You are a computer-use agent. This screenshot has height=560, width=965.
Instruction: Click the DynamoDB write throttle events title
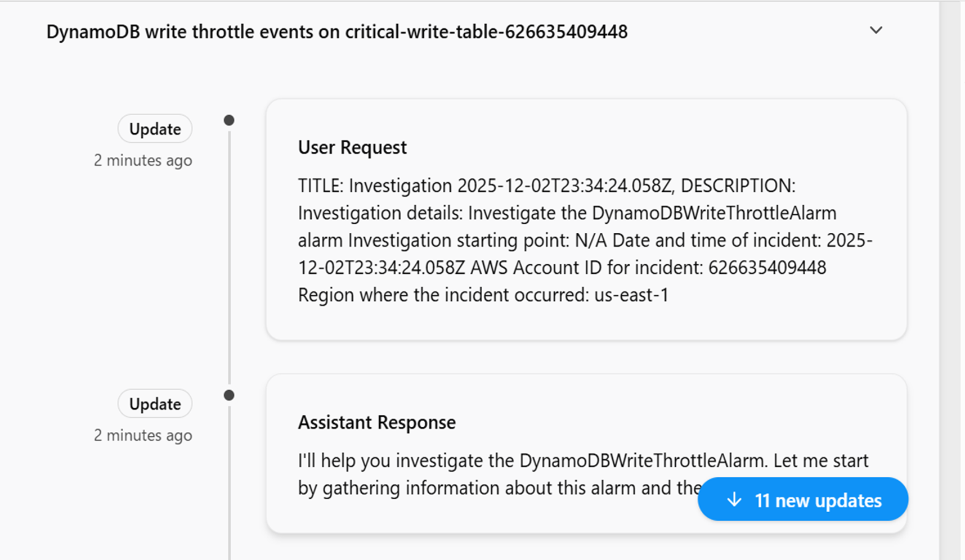pyautogui.click(x=336, y=31)
